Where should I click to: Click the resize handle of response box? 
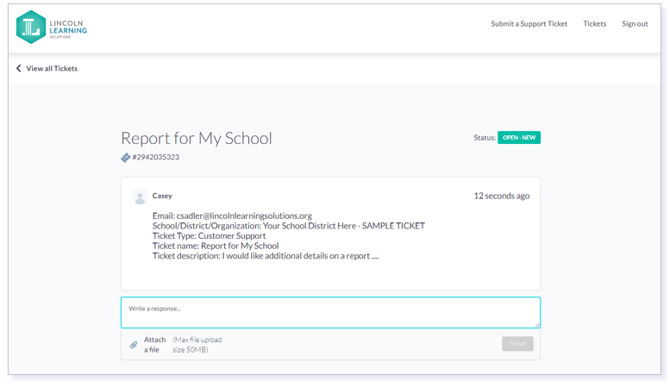click(537, 325)
